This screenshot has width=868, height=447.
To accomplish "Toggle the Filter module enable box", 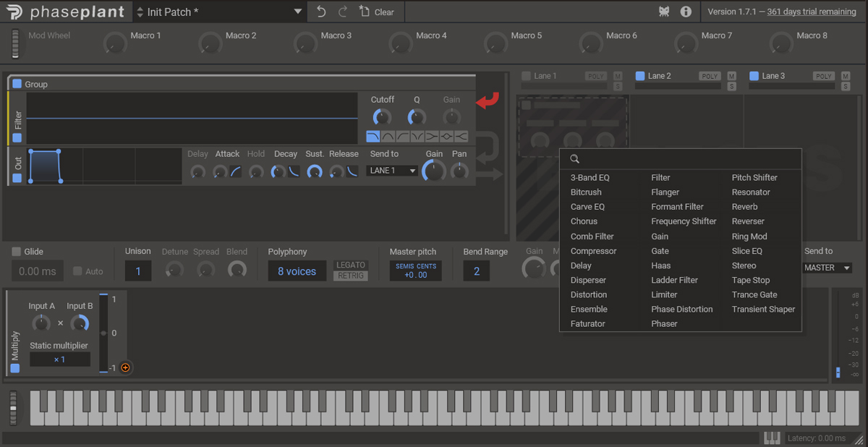I will (x=17, y=137).
